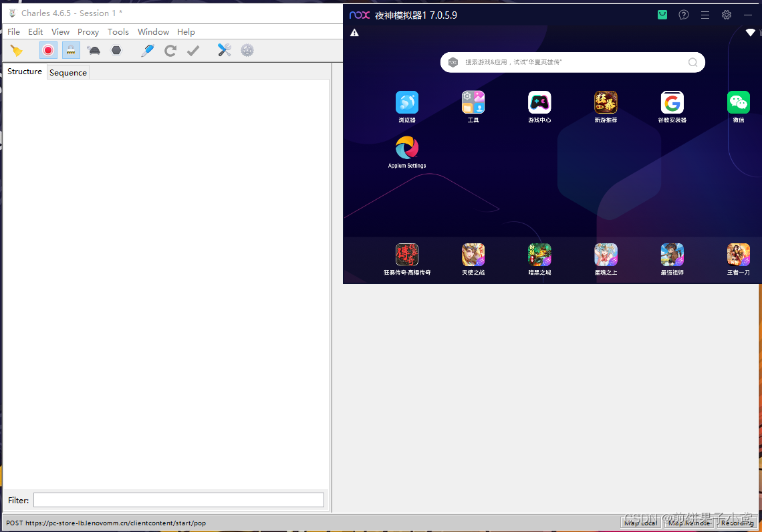The height and width of the screenshot is (532, 762).
Task: Open the 最强祖师 game in the dock
Action: coord(672,259)
